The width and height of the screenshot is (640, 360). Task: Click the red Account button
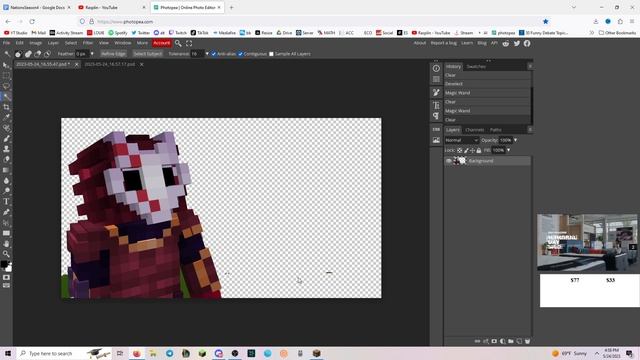click(161, 43)
